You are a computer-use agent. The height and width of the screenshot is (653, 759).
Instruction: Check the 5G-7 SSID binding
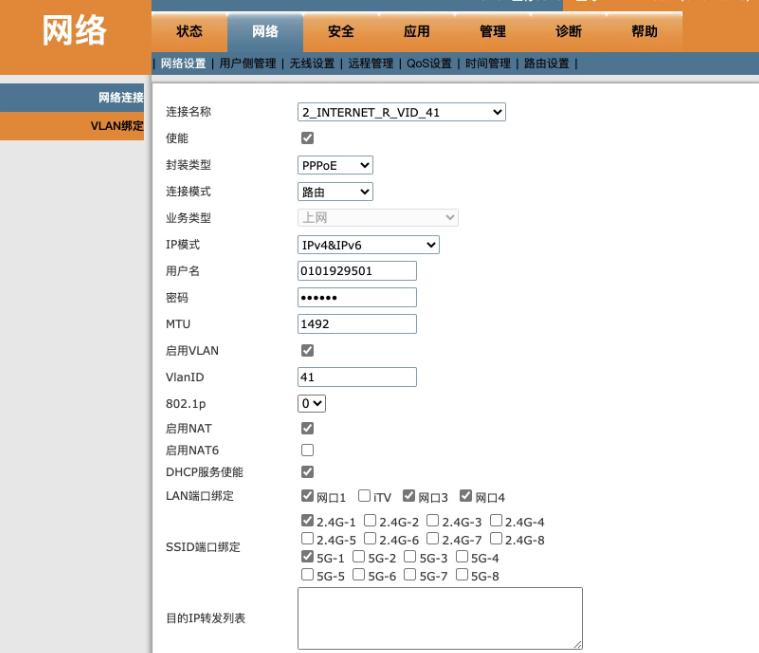click(x=410, y=575)
